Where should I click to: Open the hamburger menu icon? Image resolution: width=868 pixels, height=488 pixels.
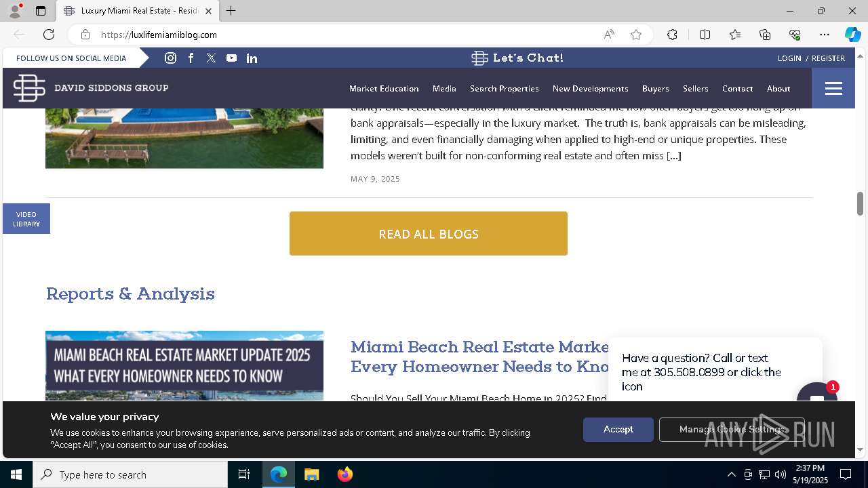click(x=833, y=88)
